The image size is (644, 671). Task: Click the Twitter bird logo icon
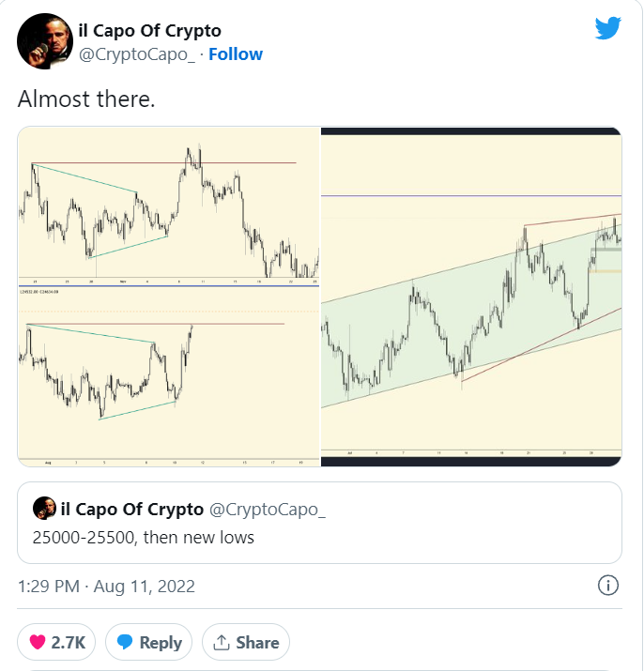pos(607,28)
